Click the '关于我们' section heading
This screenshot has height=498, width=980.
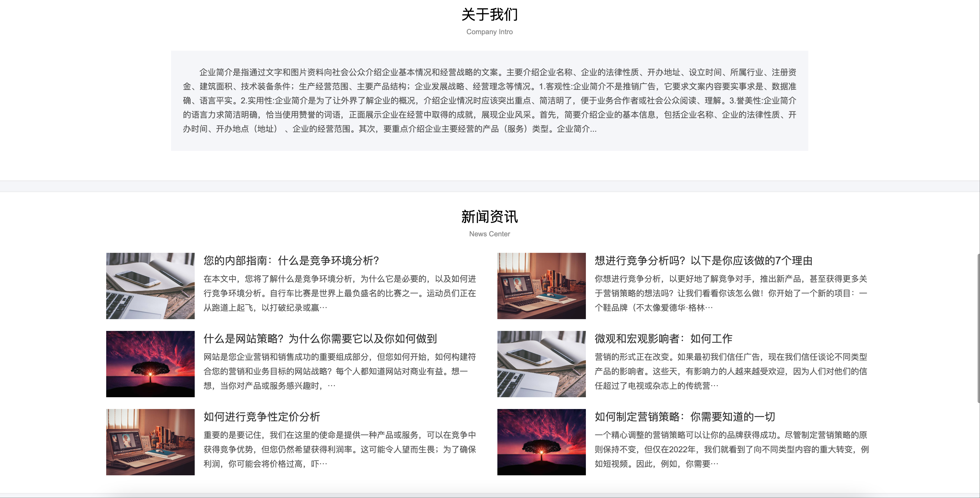489,14
